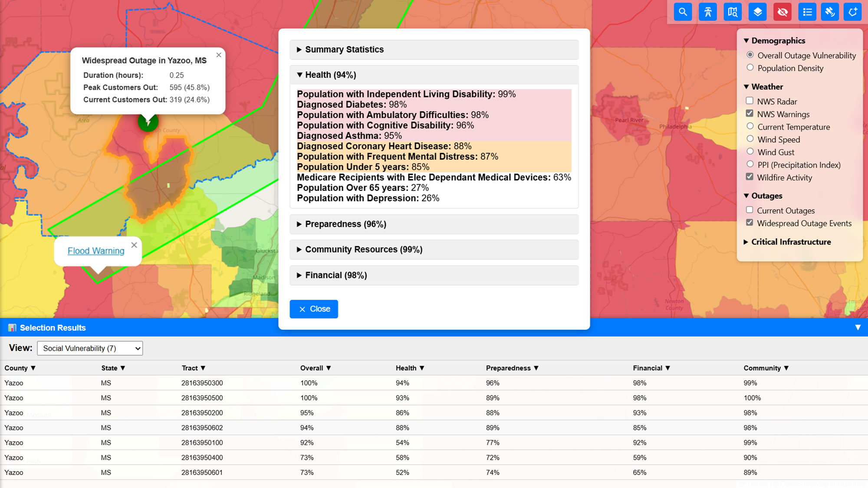The width and height of the screenshot is (868, 488).
Task: Select the Wind Gust radio option
Action: click(750, 151)
